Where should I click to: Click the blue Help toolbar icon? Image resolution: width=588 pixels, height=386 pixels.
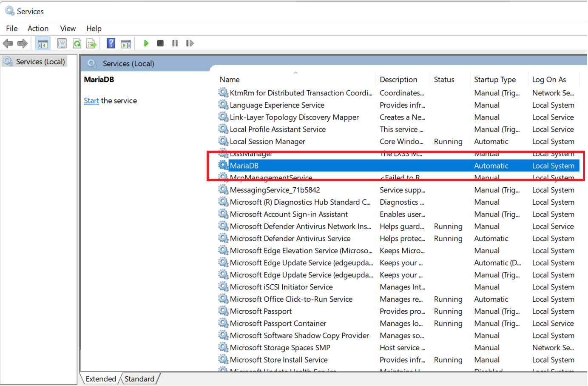pyautogui.click(x=111, y=43)
